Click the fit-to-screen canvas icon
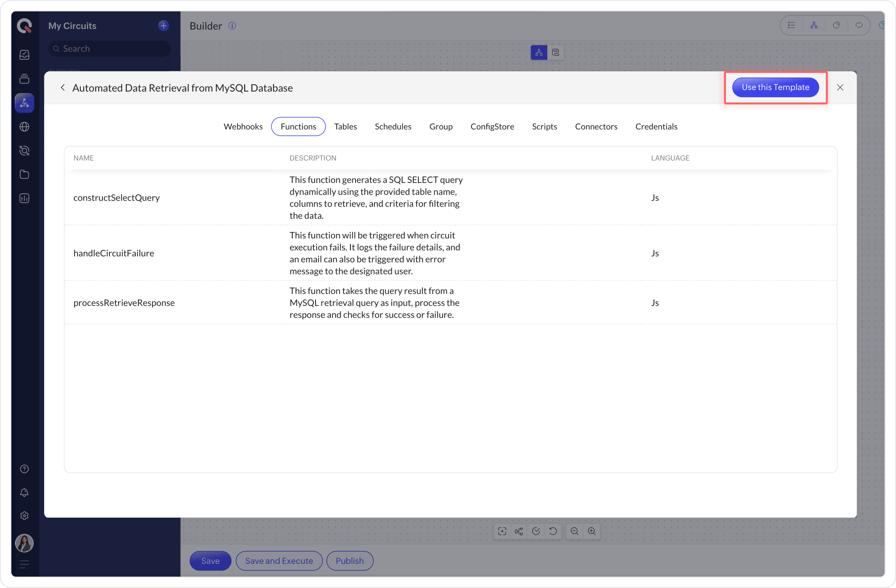This screenshot has height=588, width=896. [x=502, y=531]
